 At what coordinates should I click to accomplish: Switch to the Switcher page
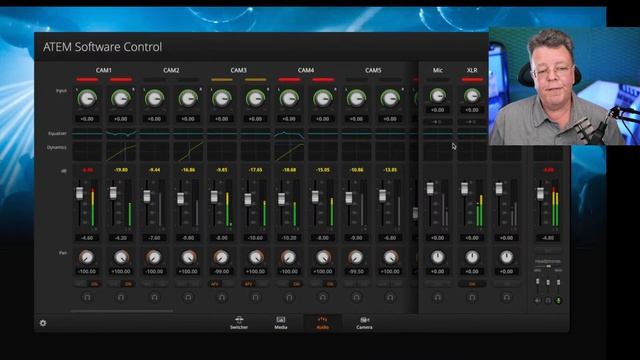click(239, 323)
